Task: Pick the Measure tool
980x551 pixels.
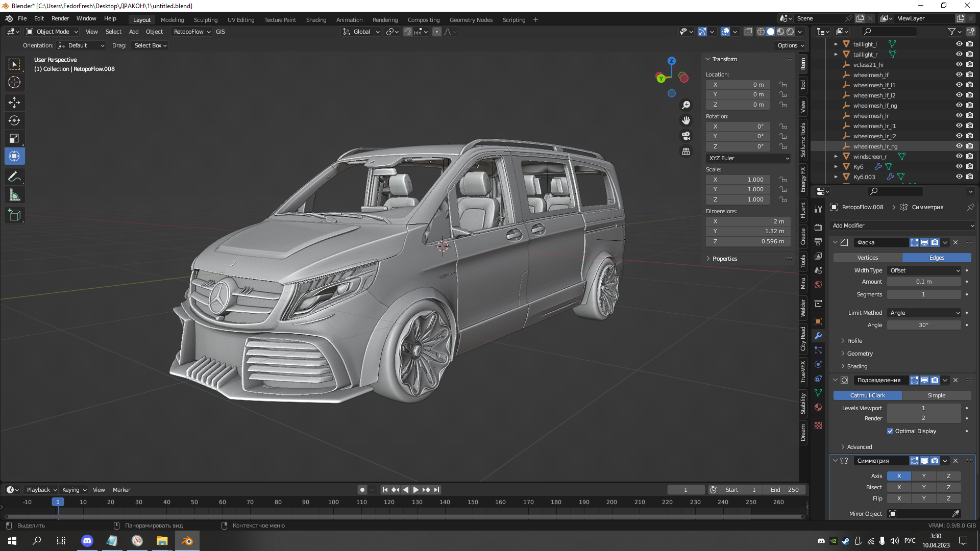Action: point(14,195)
